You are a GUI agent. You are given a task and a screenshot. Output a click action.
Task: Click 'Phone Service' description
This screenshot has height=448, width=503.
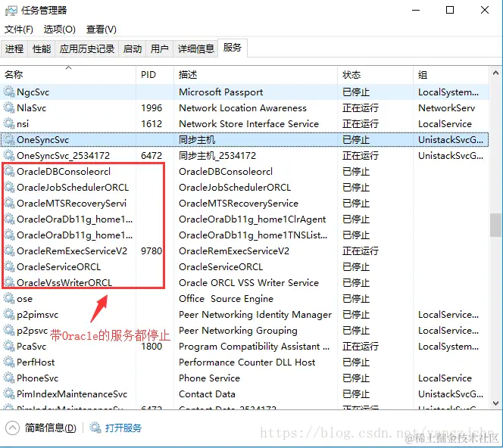coord(209,378)
